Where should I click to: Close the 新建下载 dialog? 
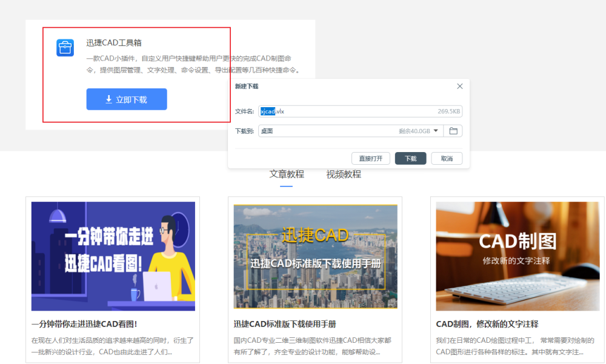459,86
